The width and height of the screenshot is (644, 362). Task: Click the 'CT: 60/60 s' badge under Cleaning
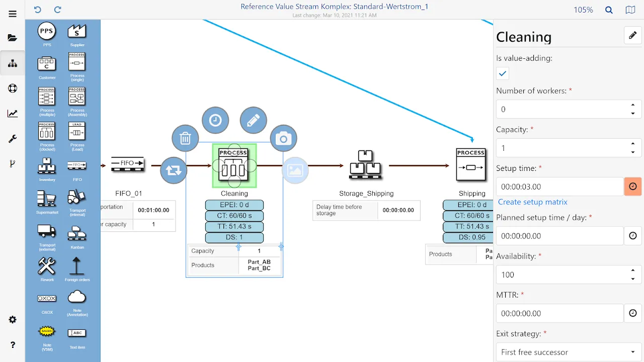pyautogui.click(x=234, y=216)
